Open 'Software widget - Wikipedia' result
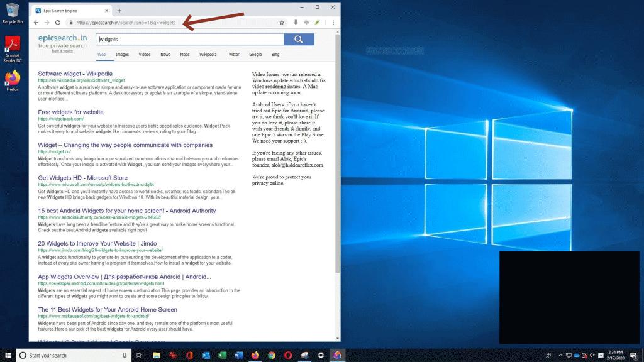The image size is (644, 362). (75, 74)
